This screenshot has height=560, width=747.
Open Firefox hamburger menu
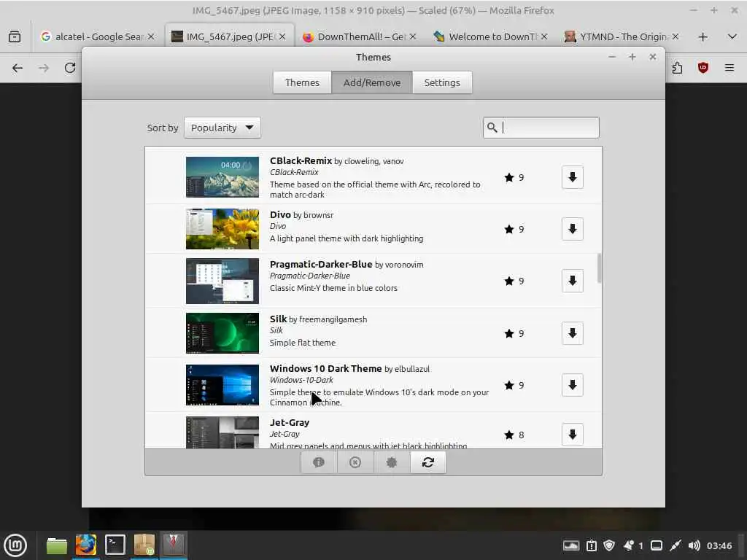click(x=729, y=68)
